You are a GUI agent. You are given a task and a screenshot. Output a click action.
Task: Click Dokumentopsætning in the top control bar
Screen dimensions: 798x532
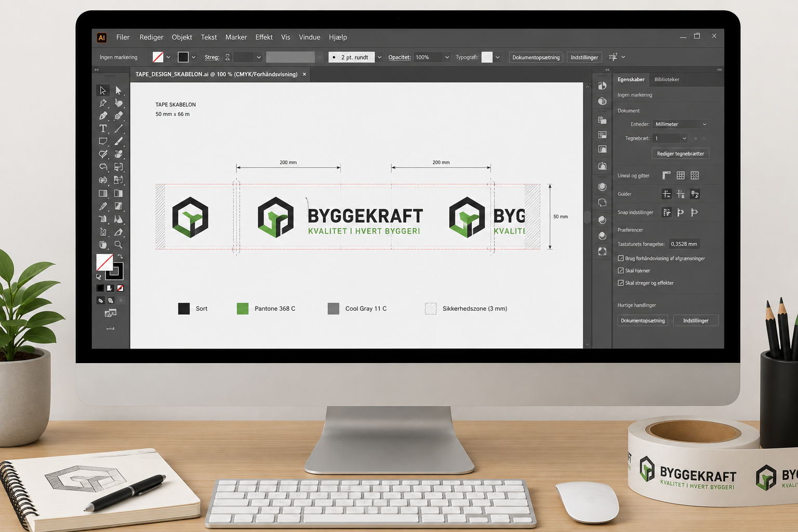tap(536, 57)
